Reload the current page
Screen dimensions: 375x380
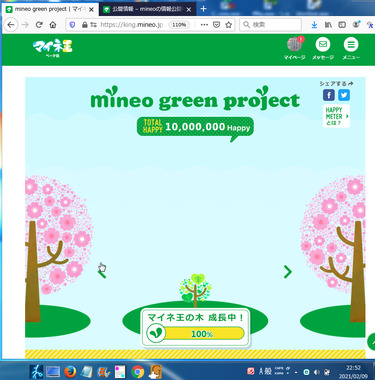(39, 25)
